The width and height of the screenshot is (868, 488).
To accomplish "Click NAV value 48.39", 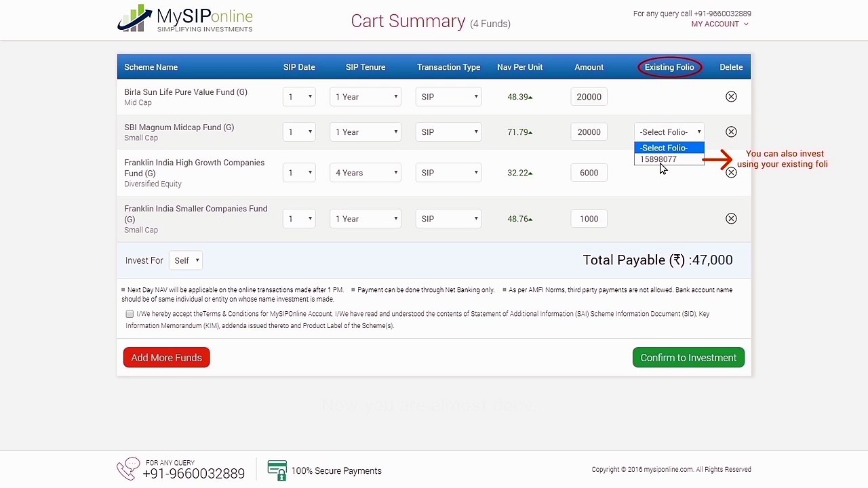I will pyautogui.click(x=519, y=97).
